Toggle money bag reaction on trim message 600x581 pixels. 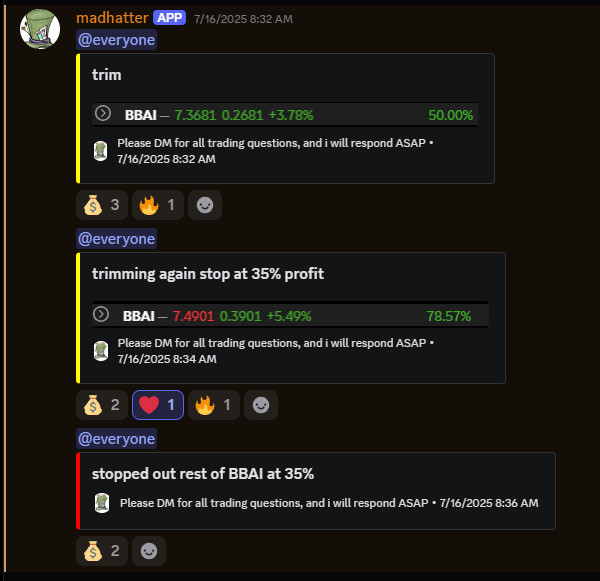[x=102, y=205]
